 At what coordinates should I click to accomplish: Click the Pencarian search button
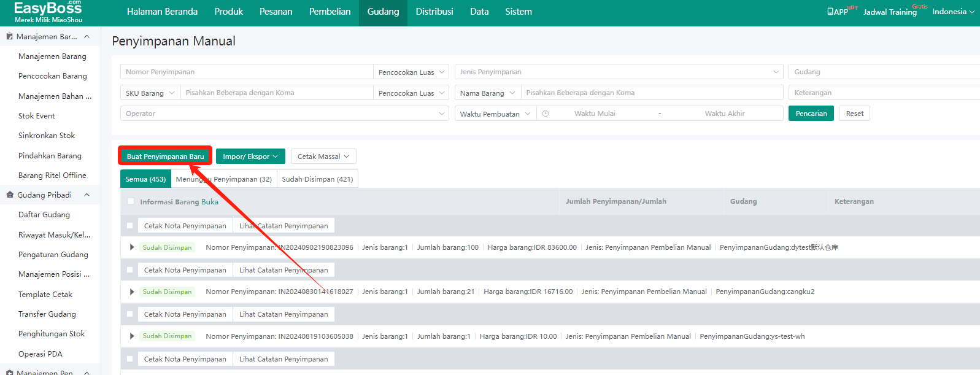(811, 114)
